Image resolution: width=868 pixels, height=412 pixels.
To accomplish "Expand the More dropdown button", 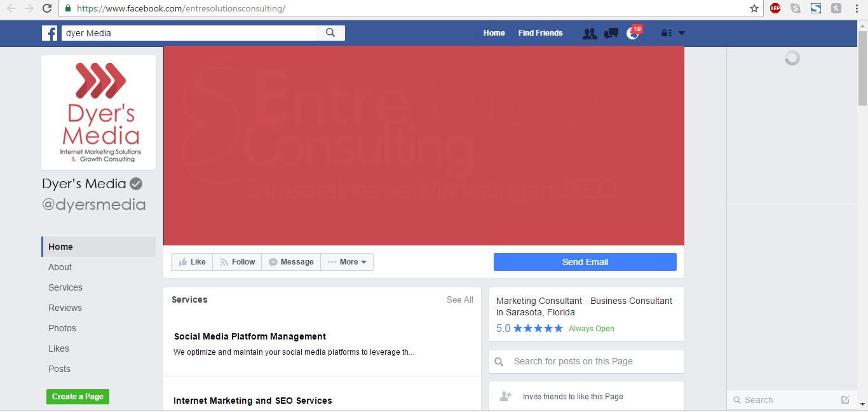I will (347, 262).
